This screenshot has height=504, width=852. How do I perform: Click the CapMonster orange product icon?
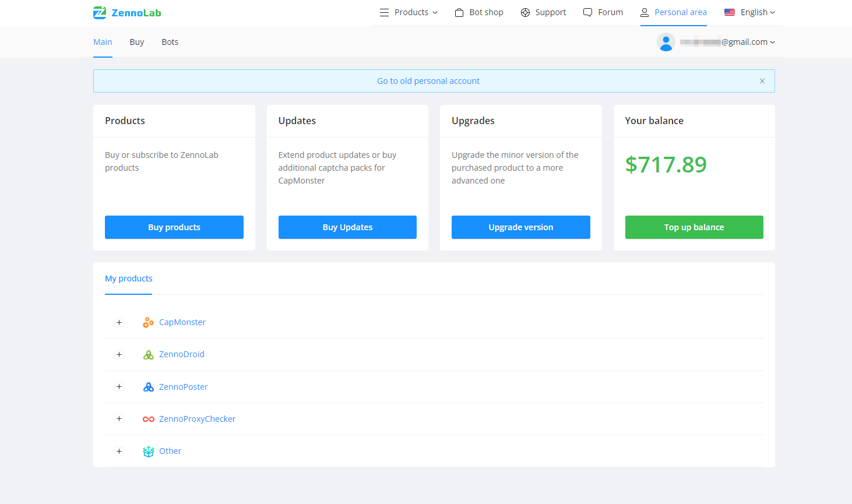pyautogui.click(x=149, y=322)
